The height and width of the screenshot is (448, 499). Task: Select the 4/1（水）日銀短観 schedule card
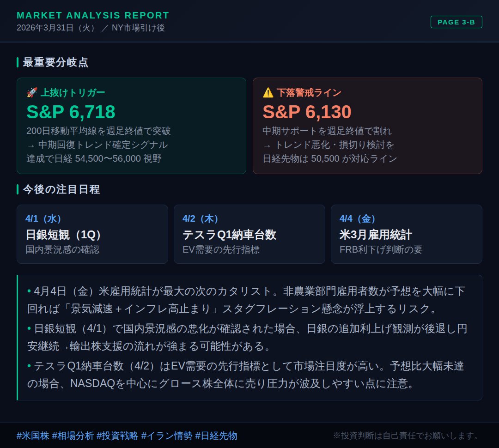pos(92,234)
